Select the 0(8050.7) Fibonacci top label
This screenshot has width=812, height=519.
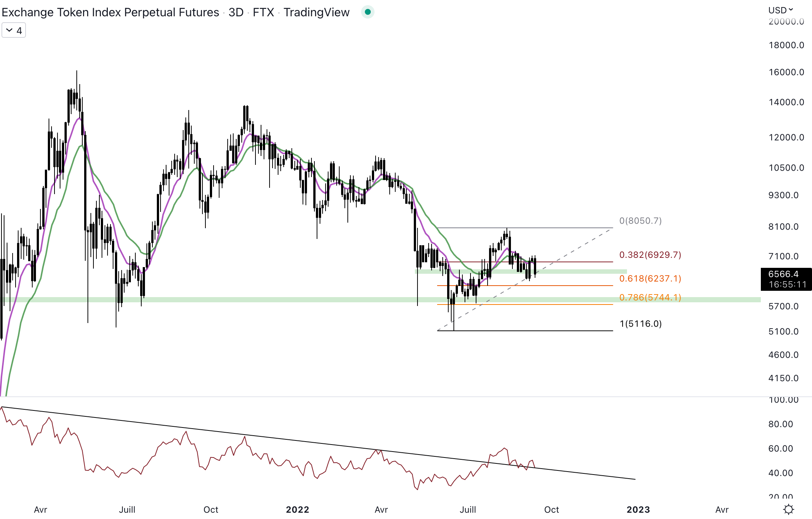click(x=640, y=221)
